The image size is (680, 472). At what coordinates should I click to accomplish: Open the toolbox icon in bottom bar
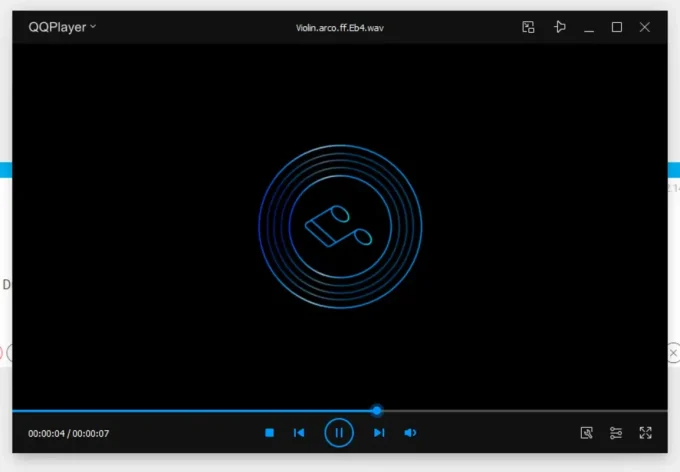click(x=587, y=433)
